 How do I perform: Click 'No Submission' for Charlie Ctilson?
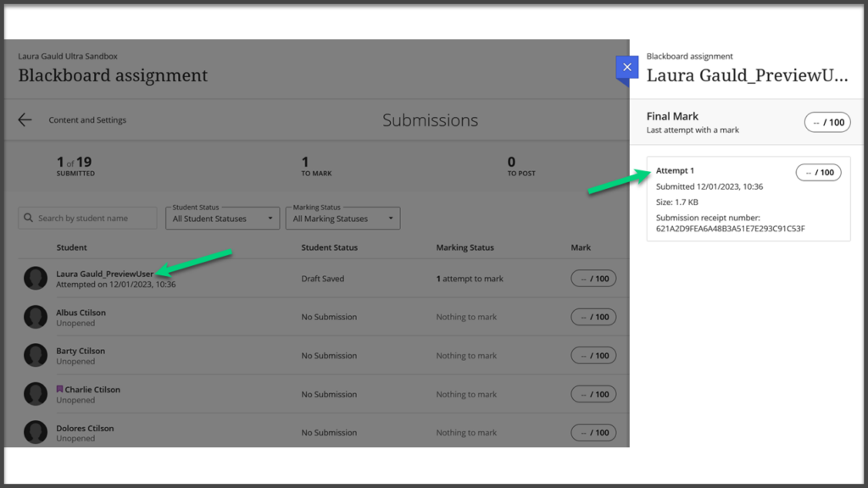point(329,395)
